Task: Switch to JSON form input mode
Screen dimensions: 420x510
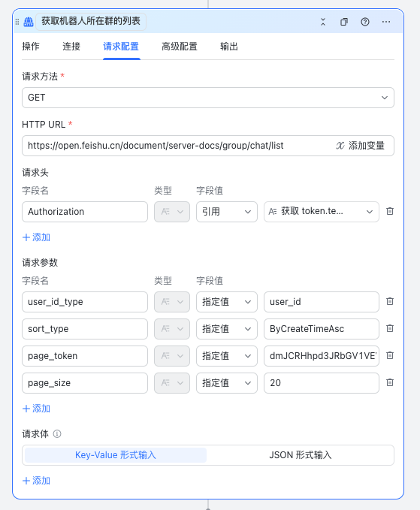Action: (x=301, y=455)
